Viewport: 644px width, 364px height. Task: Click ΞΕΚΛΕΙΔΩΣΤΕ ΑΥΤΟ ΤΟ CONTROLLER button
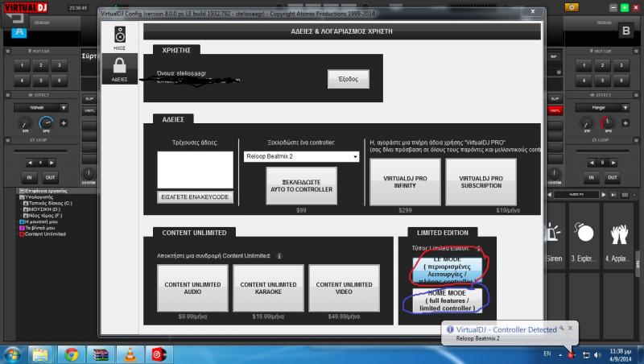[x=301, y=186]
